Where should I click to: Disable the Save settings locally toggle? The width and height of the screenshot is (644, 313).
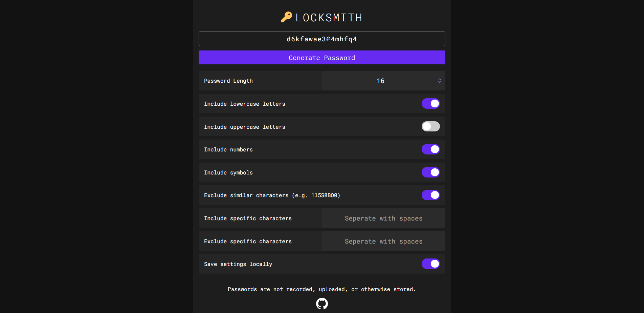(430, 264)
